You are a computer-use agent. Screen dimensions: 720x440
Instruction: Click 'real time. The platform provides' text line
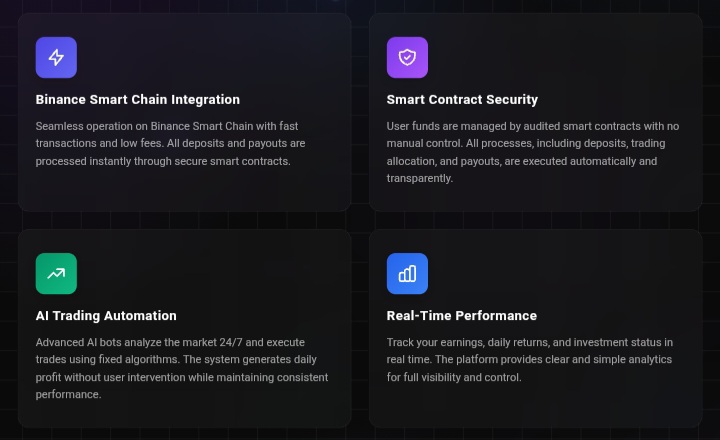pos(529,359)
